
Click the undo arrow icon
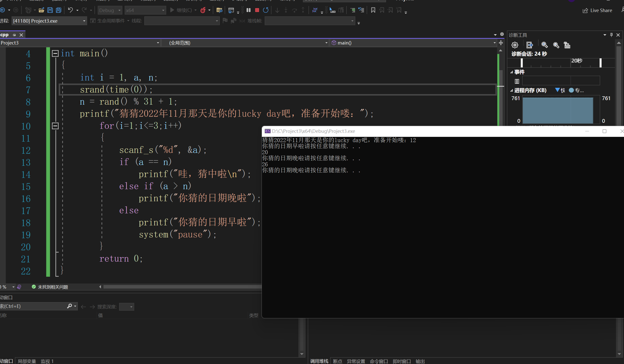(x=71, y=10)
